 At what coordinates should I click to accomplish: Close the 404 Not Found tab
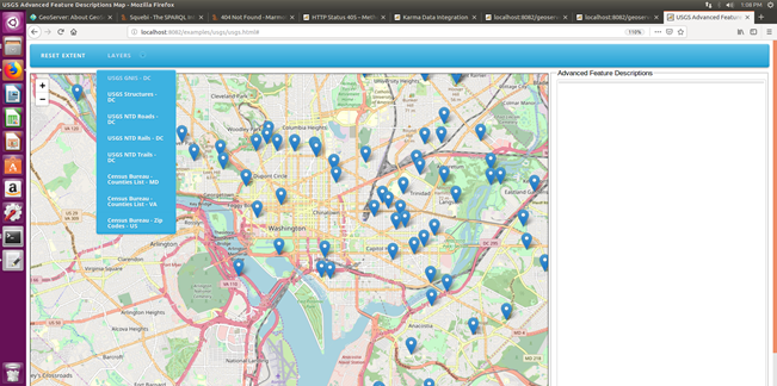(292, 17)
